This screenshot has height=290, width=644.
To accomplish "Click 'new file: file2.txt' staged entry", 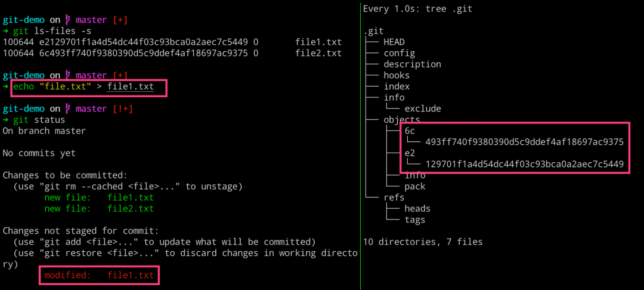I will (99, 209).
